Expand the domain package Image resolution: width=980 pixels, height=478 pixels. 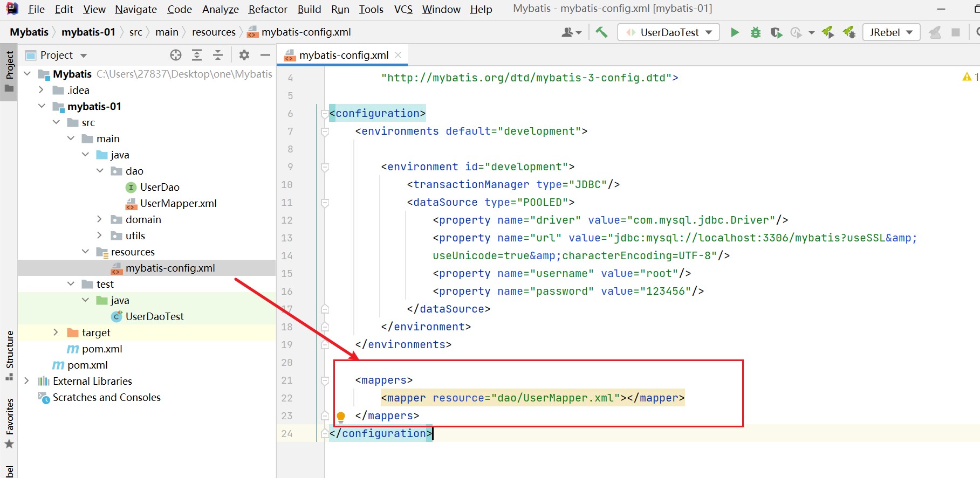coord(100,219)
